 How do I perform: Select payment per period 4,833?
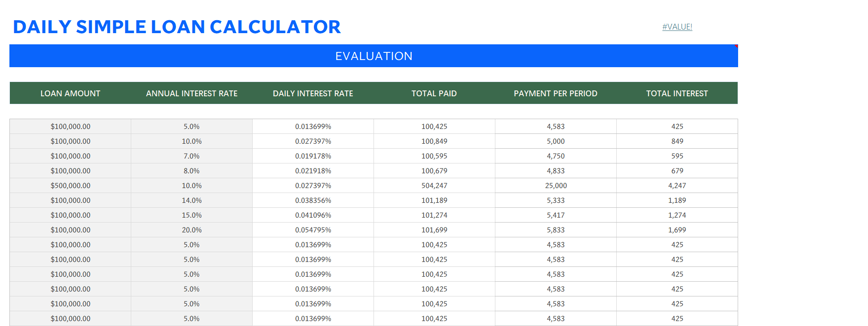(556, 171)
